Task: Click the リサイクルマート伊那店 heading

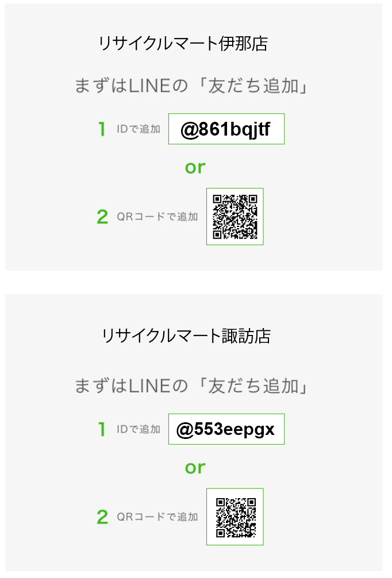Action: tap(183, 44)
